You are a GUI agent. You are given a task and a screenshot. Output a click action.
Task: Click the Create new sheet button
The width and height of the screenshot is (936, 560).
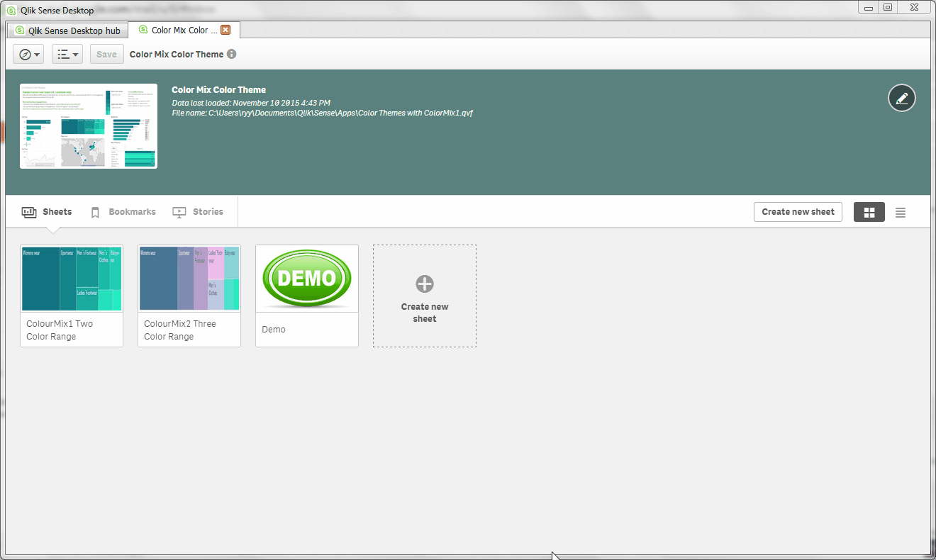click(x=798, y=212)
